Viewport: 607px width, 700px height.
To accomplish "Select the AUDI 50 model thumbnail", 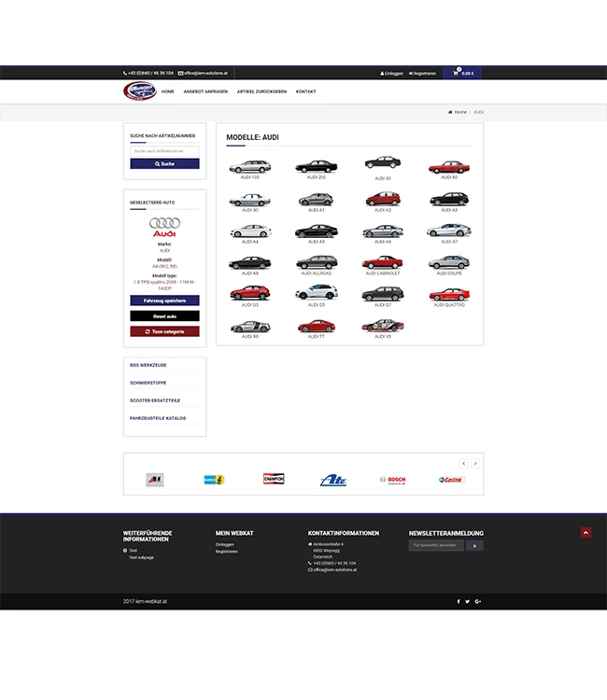I will (x=383, y=162).
